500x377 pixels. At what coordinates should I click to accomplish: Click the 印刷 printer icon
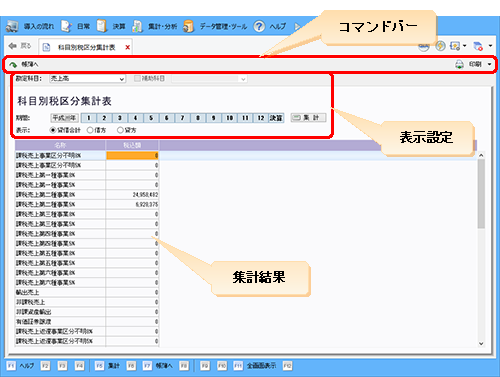[459, 64]
